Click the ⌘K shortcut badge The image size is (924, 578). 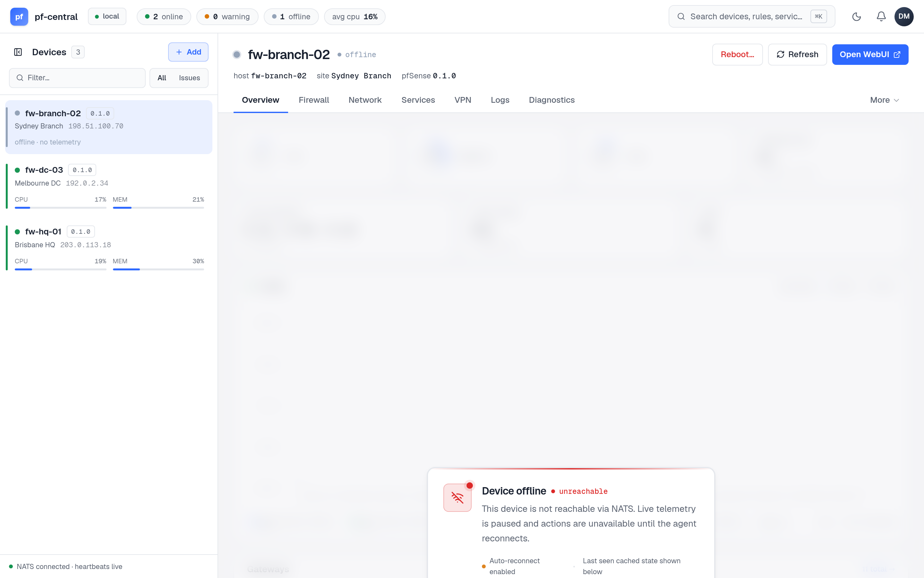tap(818, 16)
